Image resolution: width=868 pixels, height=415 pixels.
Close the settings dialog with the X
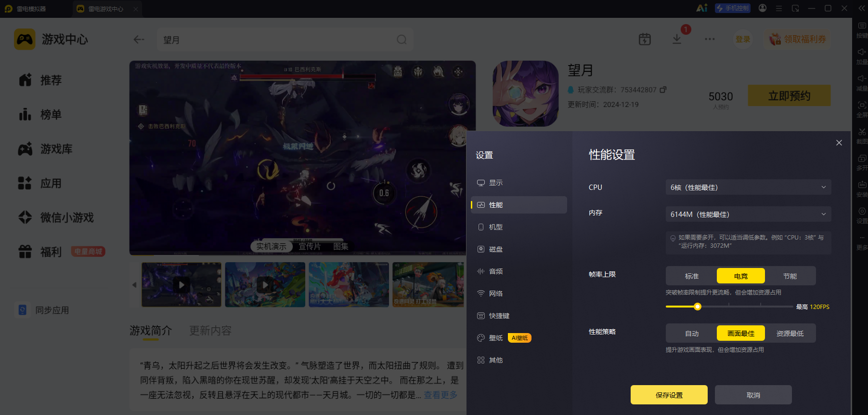(839, 143)
